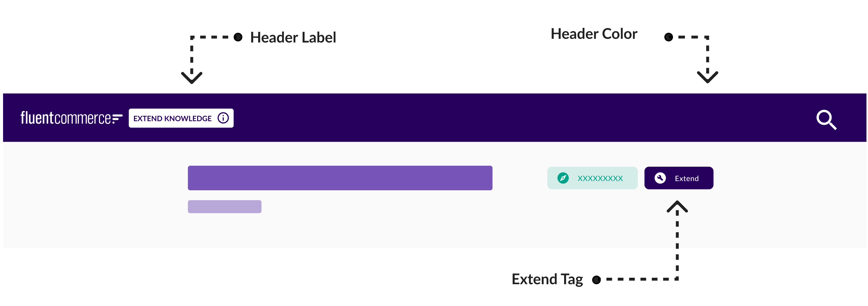
Task: Click the black dot beside Header Color
Action: click(668, 37)
